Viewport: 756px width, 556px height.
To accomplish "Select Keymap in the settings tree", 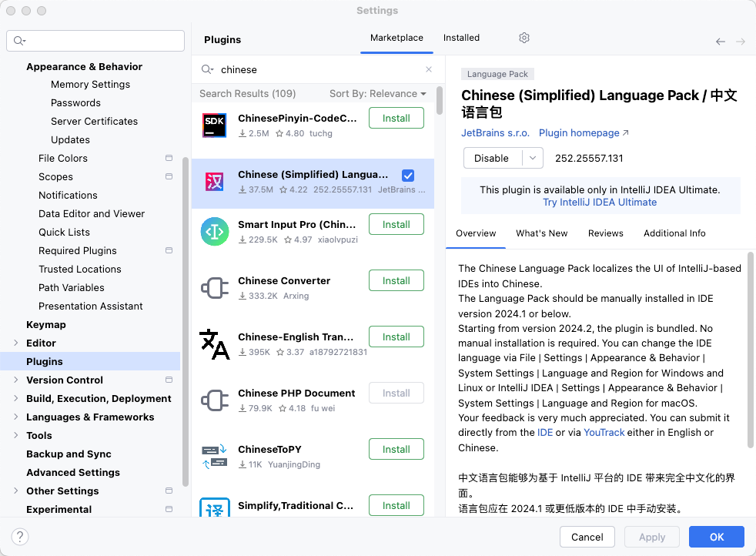I will pos(45,324).
